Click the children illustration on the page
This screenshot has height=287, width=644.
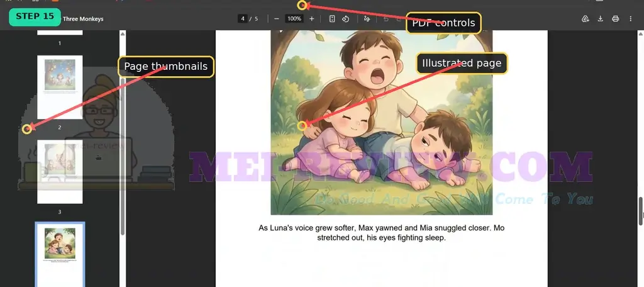382,122
